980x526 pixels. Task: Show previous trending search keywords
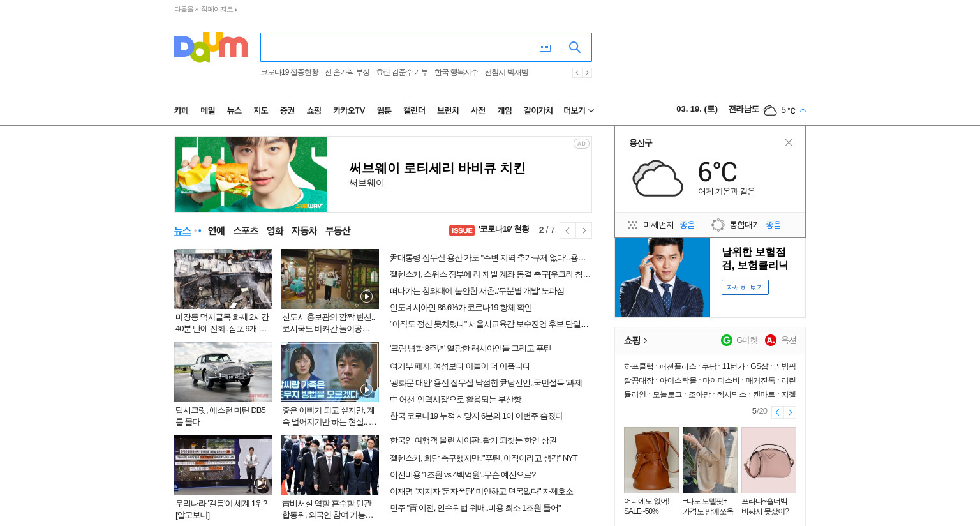[577, 73]
